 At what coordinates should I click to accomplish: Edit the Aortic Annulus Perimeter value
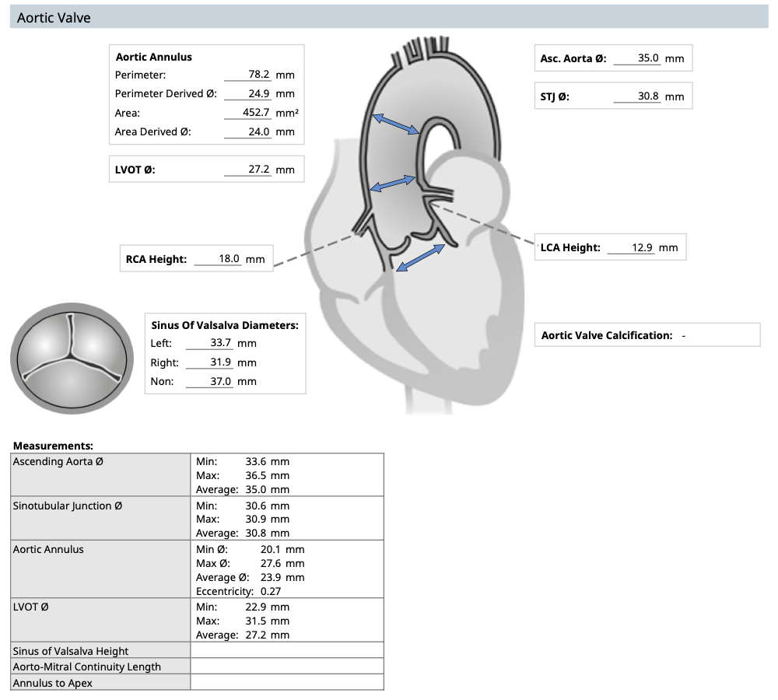click(x=248, y=75)
